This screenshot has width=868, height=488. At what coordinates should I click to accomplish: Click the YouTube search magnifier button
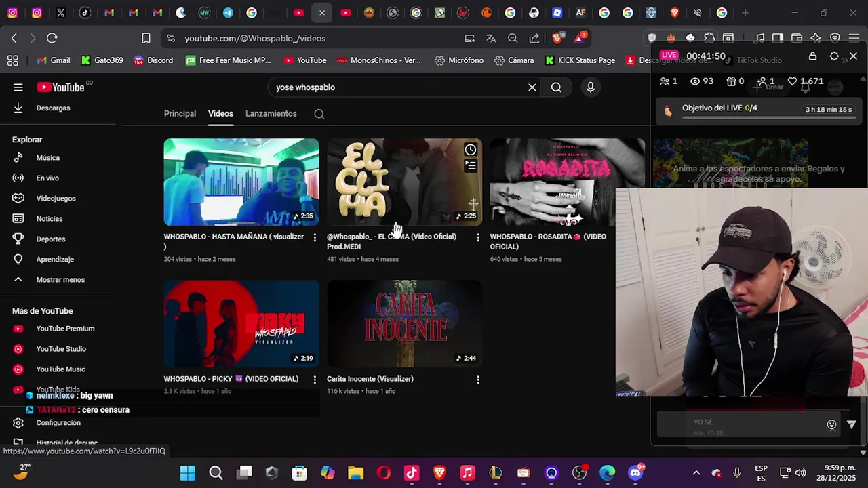pyautogui.click(x=556, y=87)
